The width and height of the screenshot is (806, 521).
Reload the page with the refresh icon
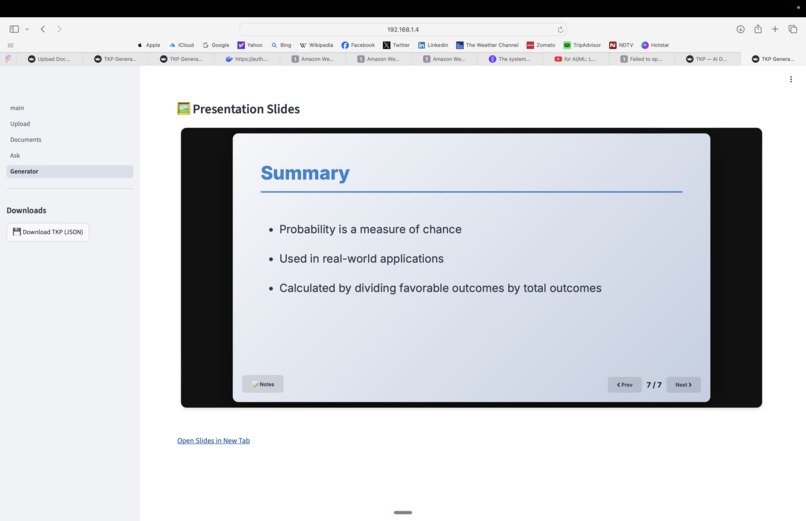(560, 29)
